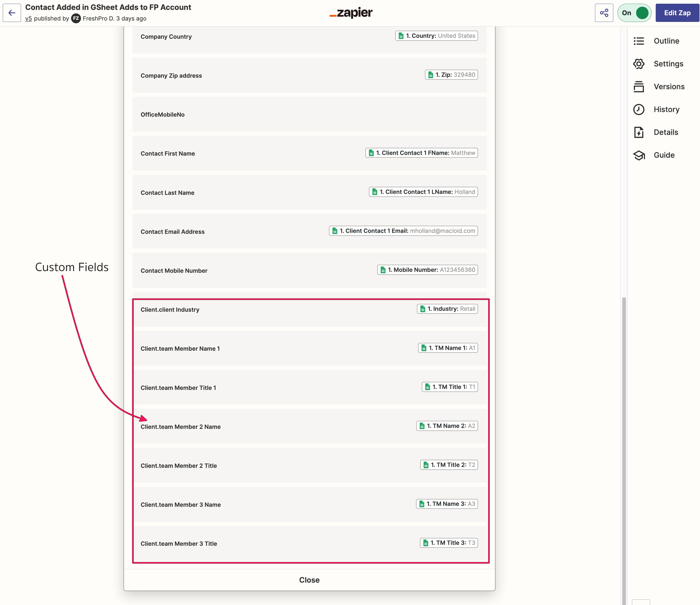Select the Details sidebar item
The height and width of the screenshot is (605, 700).
666,132
